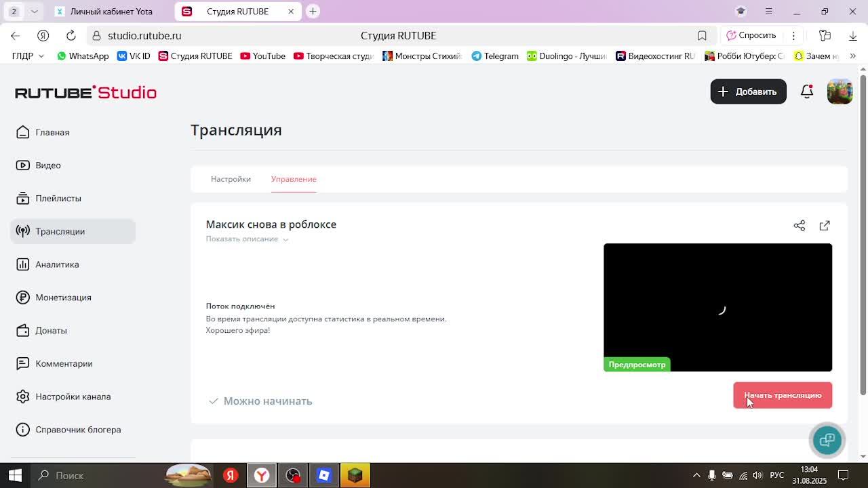Select the Управление tab
The image size is (868, 488).
pos(294,179)
